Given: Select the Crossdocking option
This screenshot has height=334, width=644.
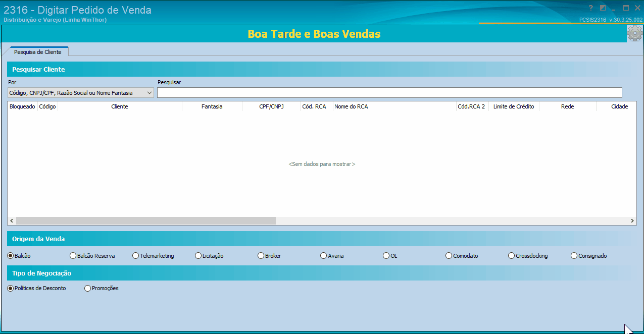Looking at the screenshot, I should pyautogui.click(x=528, y=256).
